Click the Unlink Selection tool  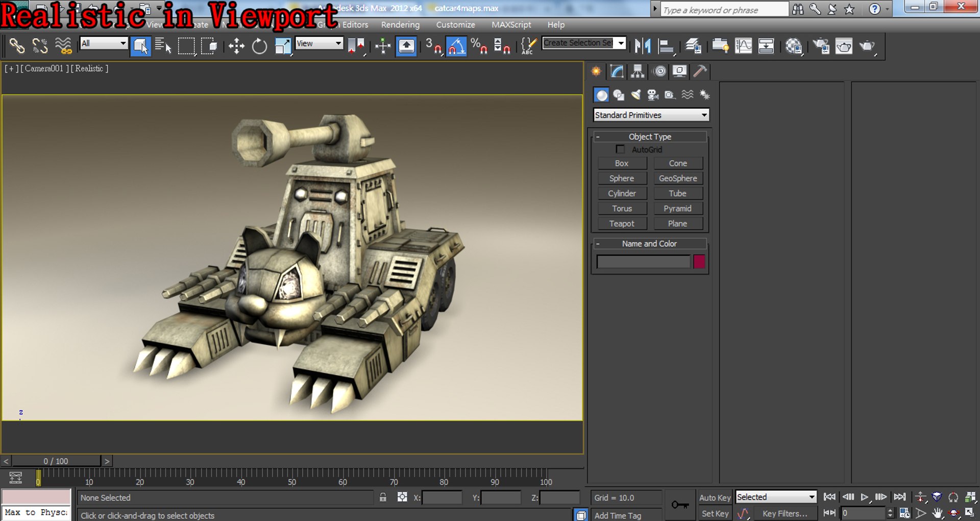[x=40, y=46]
